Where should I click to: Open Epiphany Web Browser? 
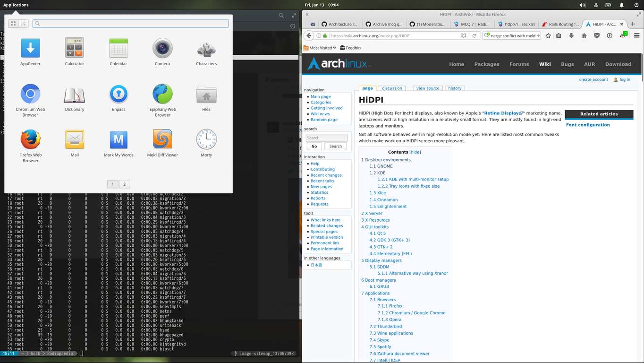[162, 100]
